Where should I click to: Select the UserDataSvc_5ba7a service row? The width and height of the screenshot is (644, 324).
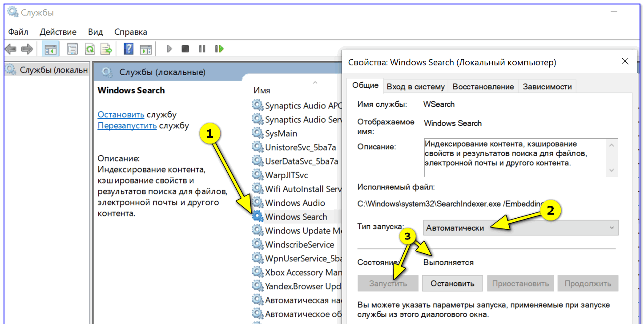coord(297,161)
